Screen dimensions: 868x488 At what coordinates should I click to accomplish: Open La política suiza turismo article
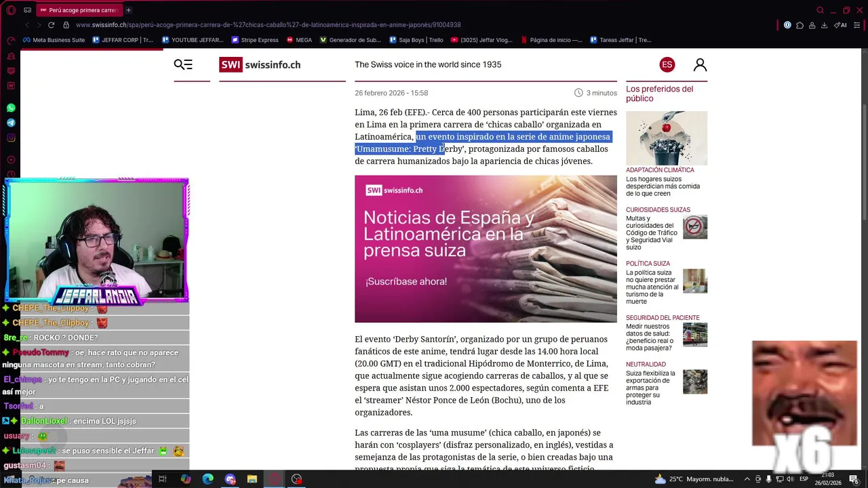[x=652, y=287]
